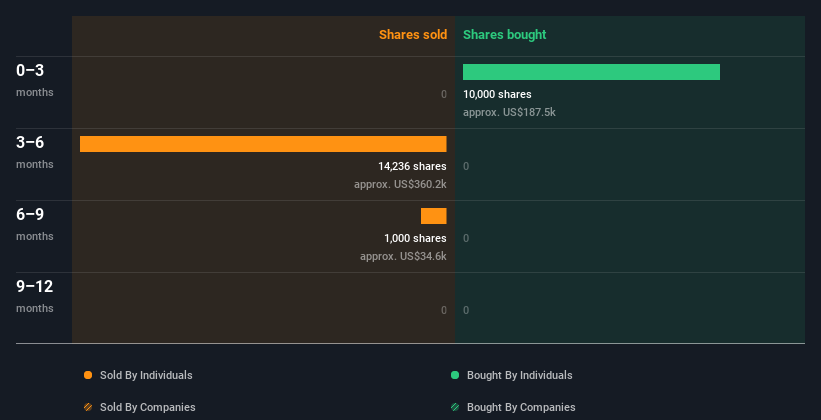
Task: Click the sold '0' in the 0–3 months row
Action: [443, 94]
